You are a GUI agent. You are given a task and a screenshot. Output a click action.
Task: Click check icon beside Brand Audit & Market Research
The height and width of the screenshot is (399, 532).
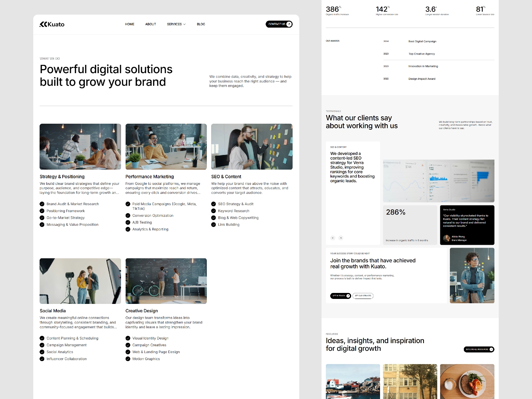click(42, 204)
